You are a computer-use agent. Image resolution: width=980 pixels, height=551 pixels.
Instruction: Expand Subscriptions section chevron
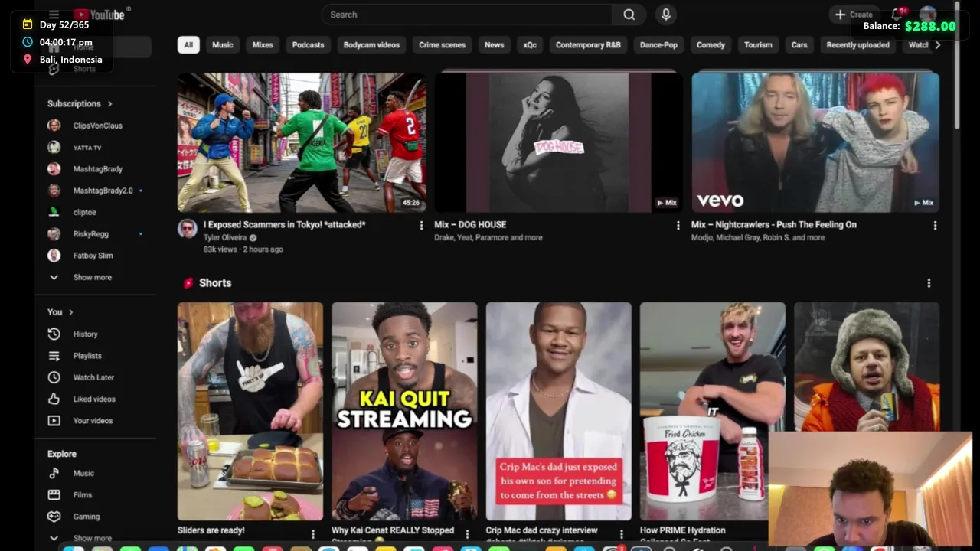[x=110, y=103]
